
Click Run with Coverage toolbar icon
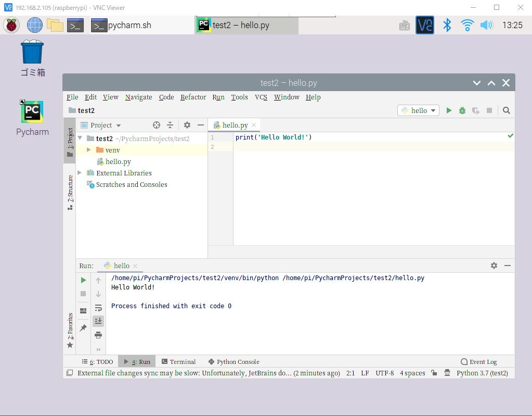(476, 110)
